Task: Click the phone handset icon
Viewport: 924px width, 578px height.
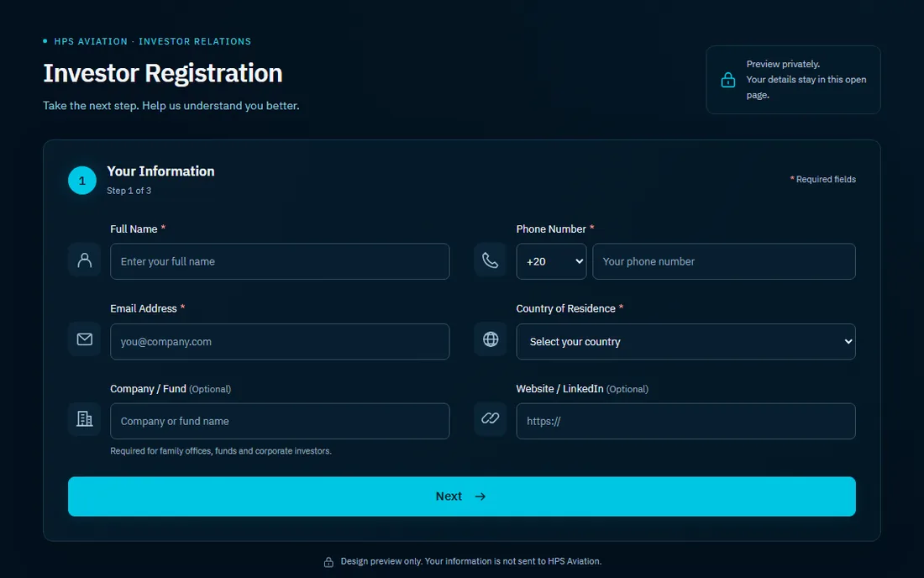Action: (x=491, y=260)
